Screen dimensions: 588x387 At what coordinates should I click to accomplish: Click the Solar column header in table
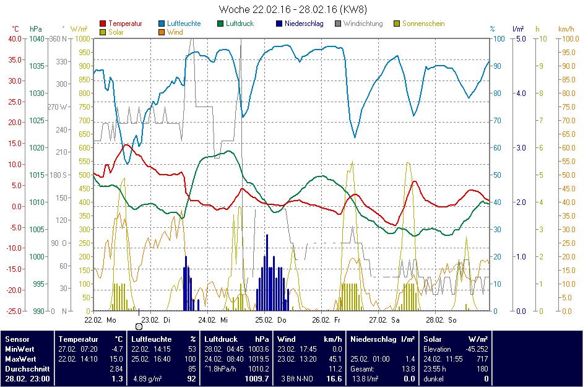point(433,339)
